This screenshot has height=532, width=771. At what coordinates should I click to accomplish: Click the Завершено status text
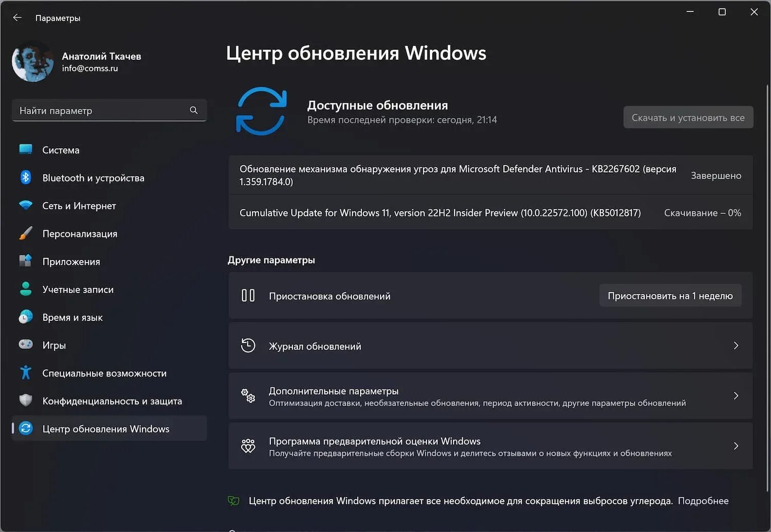coord(716,175)
